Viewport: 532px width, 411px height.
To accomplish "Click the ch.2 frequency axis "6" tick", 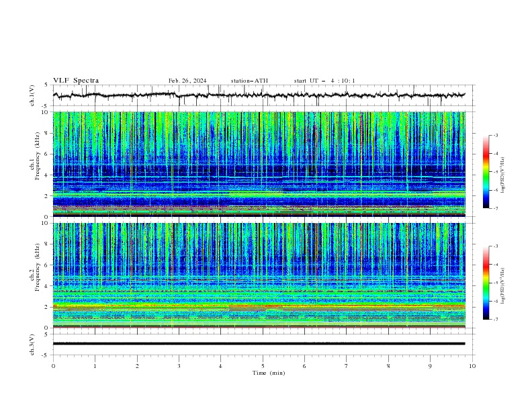I will point(47,265).
